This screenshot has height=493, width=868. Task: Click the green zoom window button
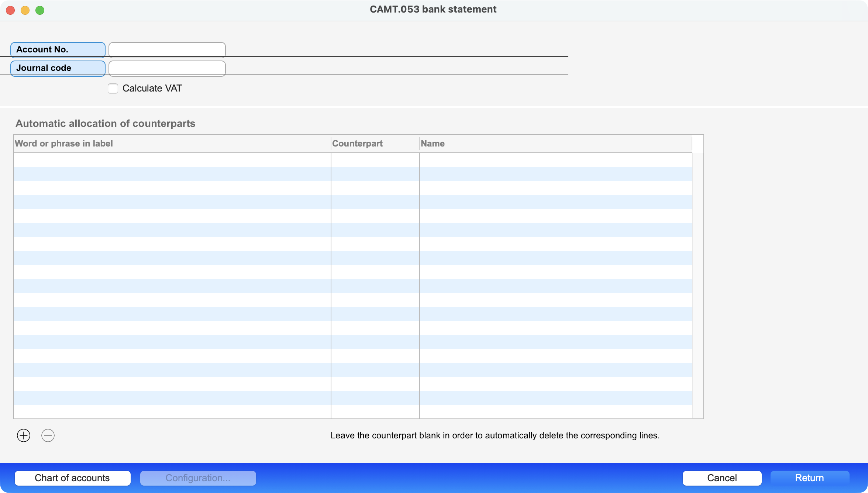(40, 10)
